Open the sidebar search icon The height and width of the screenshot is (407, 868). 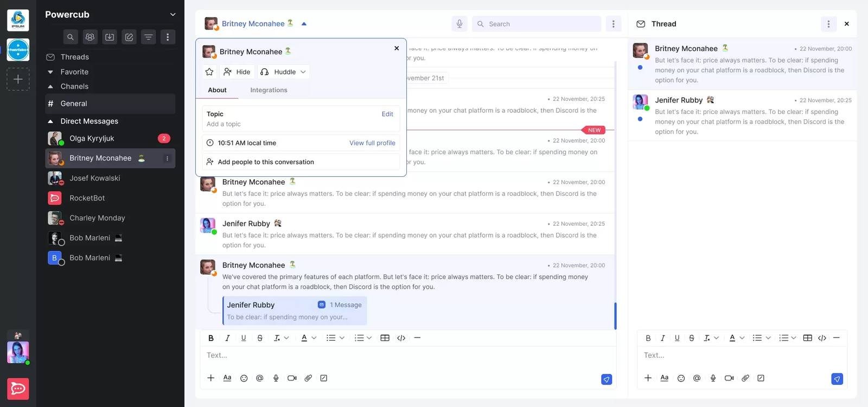coord(71,37)
